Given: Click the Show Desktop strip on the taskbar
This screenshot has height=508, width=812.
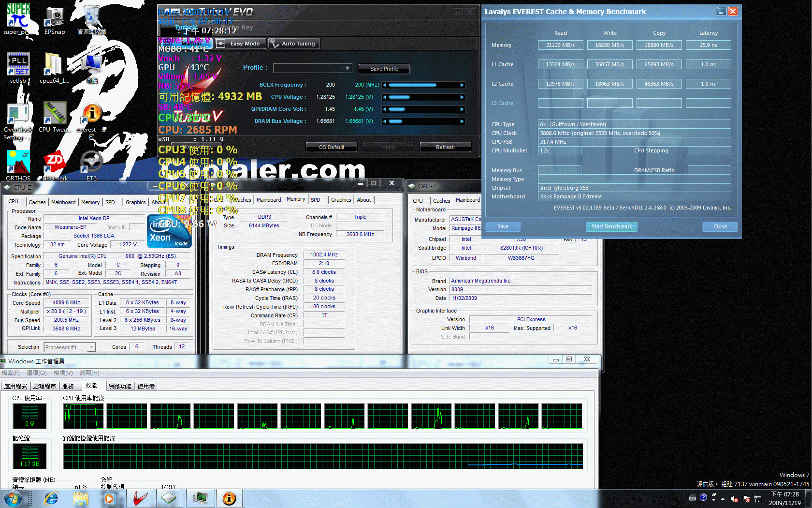Looking at the screenshot, I should pos(809,498).
